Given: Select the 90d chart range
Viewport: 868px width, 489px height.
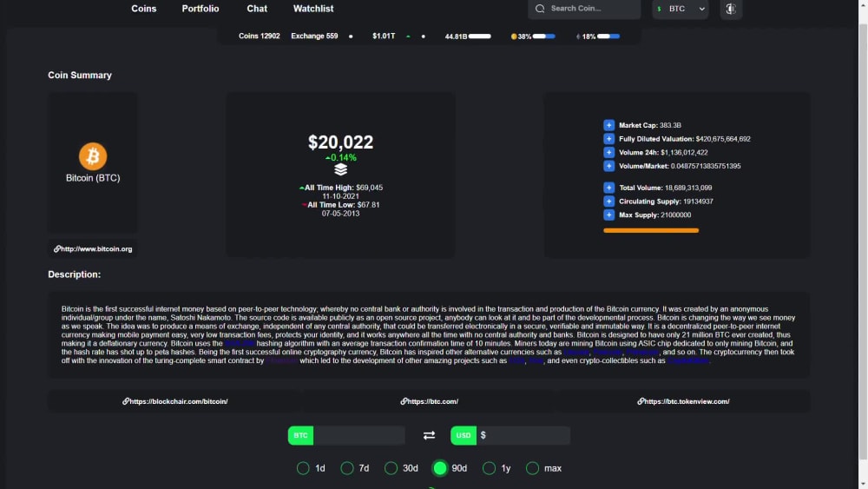Looking at the screenshot, I should click(440, 468).
